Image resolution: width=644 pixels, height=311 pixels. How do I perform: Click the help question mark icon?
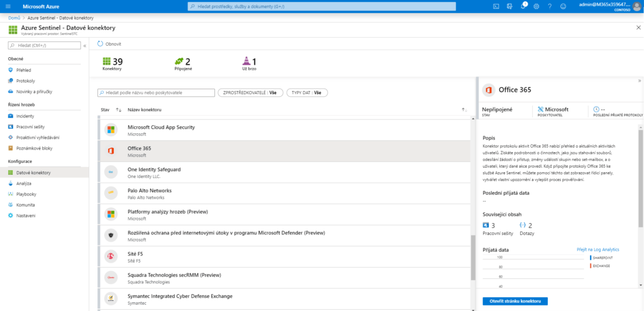tap(550, 6)
